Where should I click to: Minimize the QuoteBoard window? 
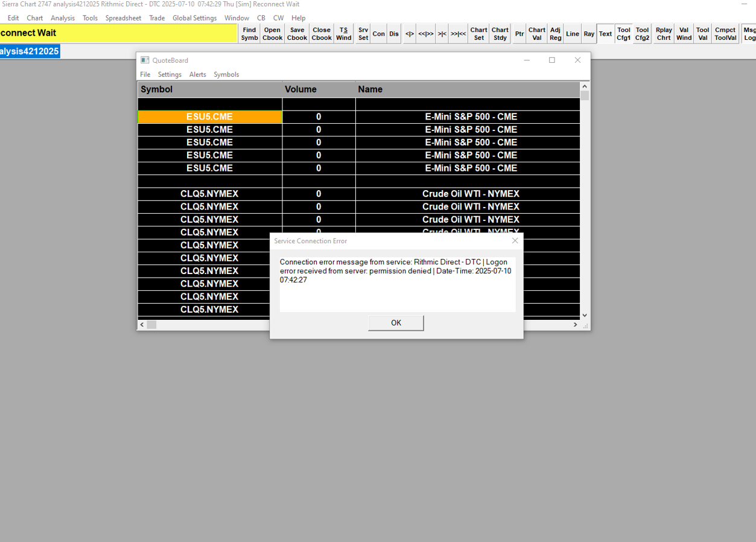pos(527,60)
